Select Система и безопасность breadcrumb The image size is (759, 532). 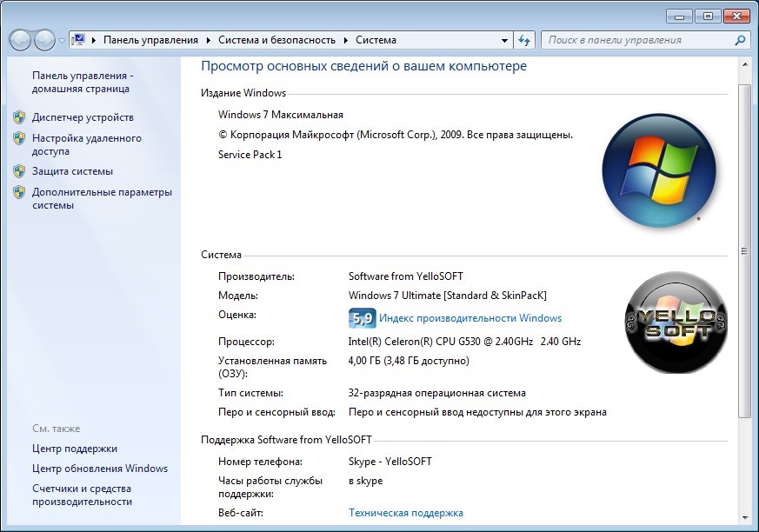276,40
